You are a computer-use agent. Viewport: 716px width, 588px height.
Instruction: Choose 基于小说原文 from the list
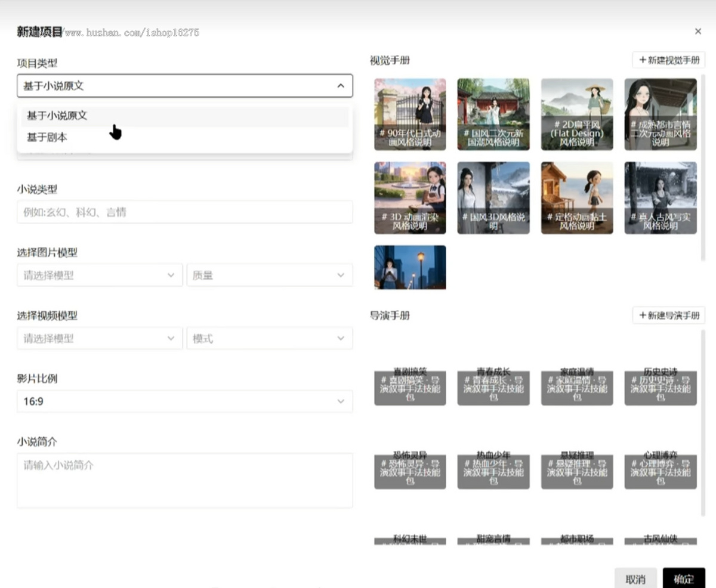[185, 116]
